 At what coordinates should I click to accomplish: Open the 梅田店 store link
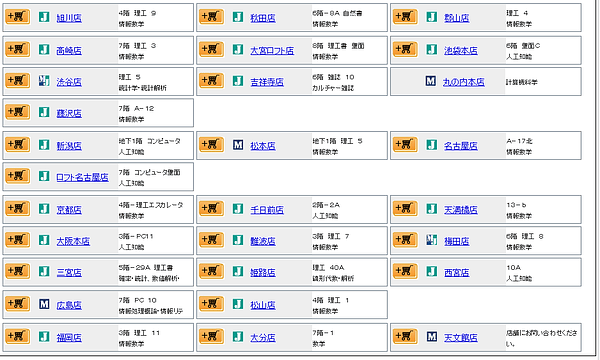[457, 241]
